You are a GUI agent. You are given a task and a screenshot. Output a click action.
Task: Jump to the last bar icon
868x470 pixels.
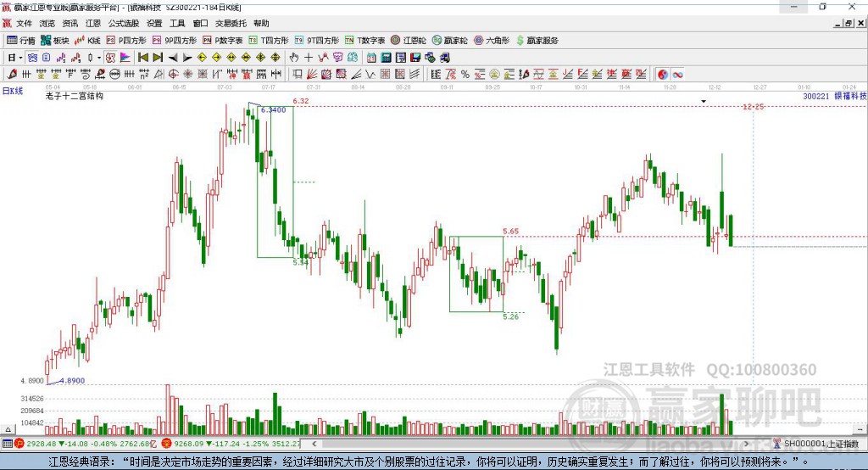(x=158, y=58)
